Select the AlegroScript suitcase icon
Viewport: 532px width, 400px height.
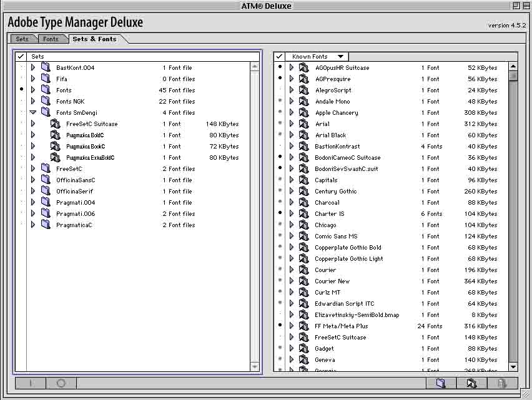303,90
